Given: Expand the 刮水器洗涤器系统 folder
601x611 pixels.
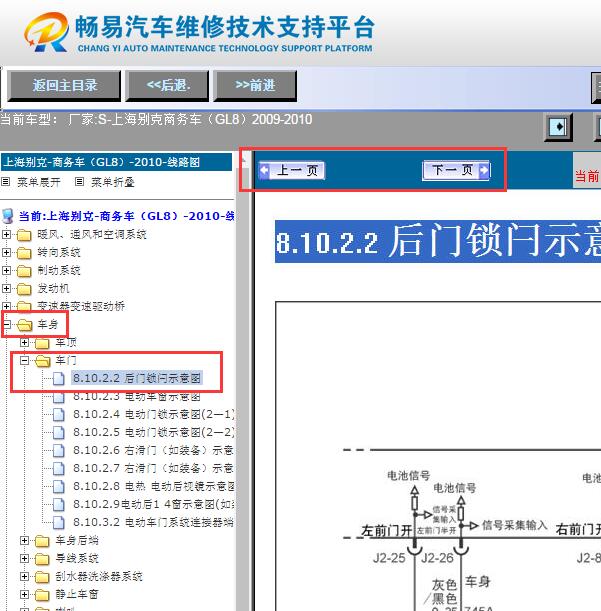Looking at the screenshot, I should tap(24, 576).
